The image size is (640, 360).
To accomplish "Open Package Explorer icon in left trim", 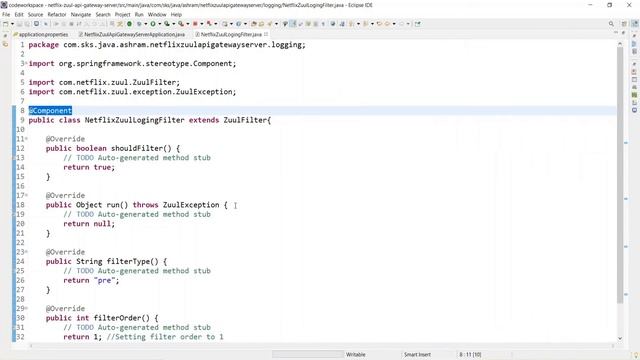I will tap(5, 44).
